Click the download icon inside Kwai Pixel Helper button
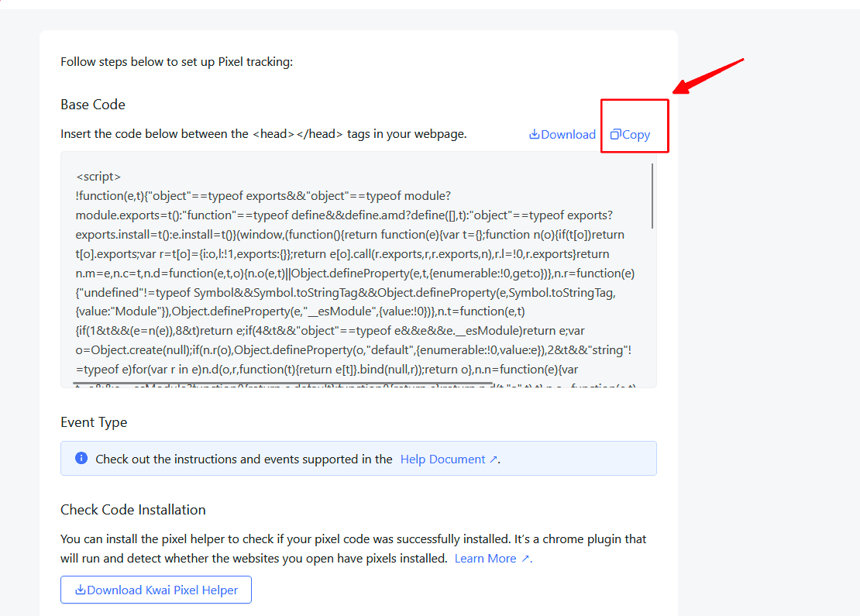The height and width of the screenshot is (616, 860). point(81,590)
